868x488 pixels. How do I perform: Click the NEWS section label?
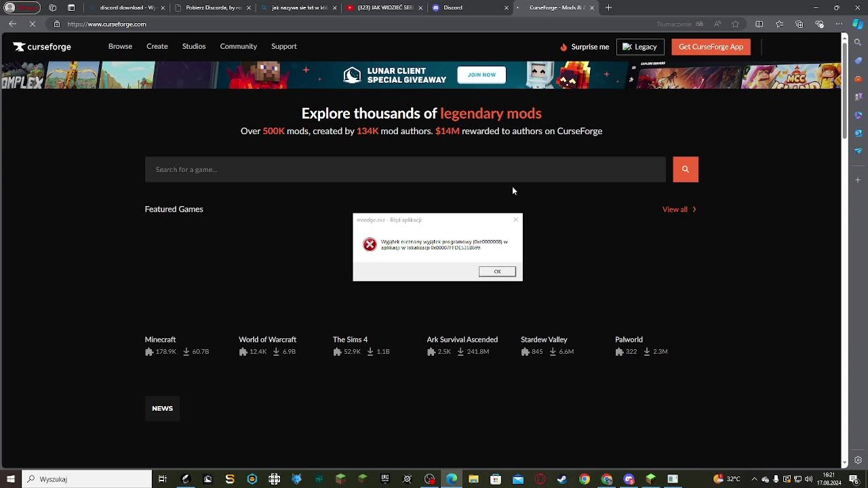162,408
